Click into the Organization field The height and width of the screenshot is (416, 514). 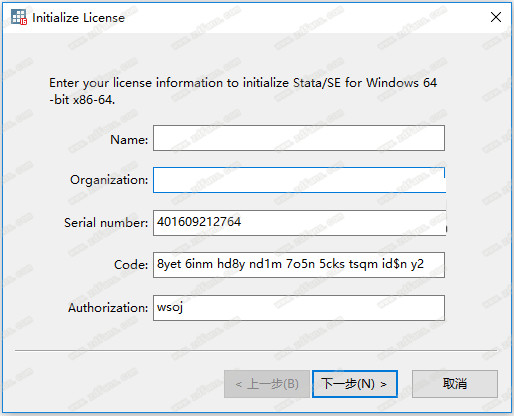(x=299, y=180)
